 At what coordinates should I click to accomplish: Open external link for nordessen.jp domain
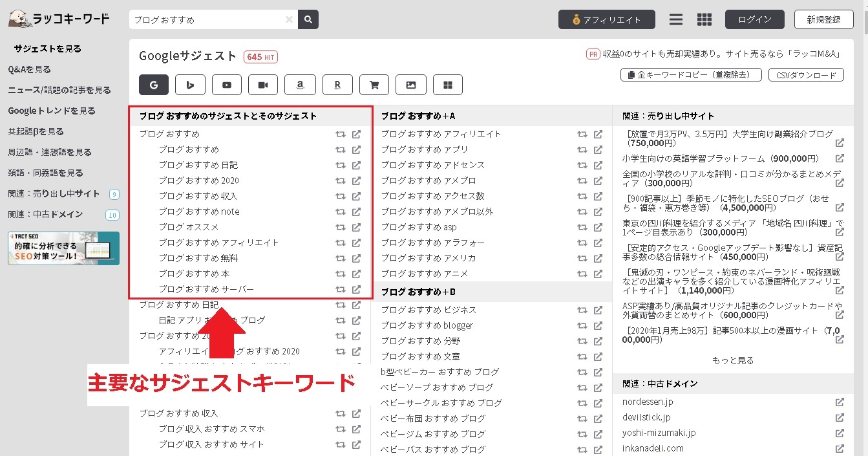(x=840, y=402)
